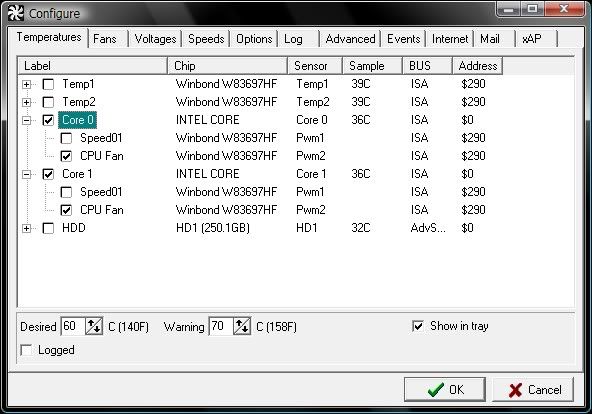Expand the Temp1 tree node

26,84
